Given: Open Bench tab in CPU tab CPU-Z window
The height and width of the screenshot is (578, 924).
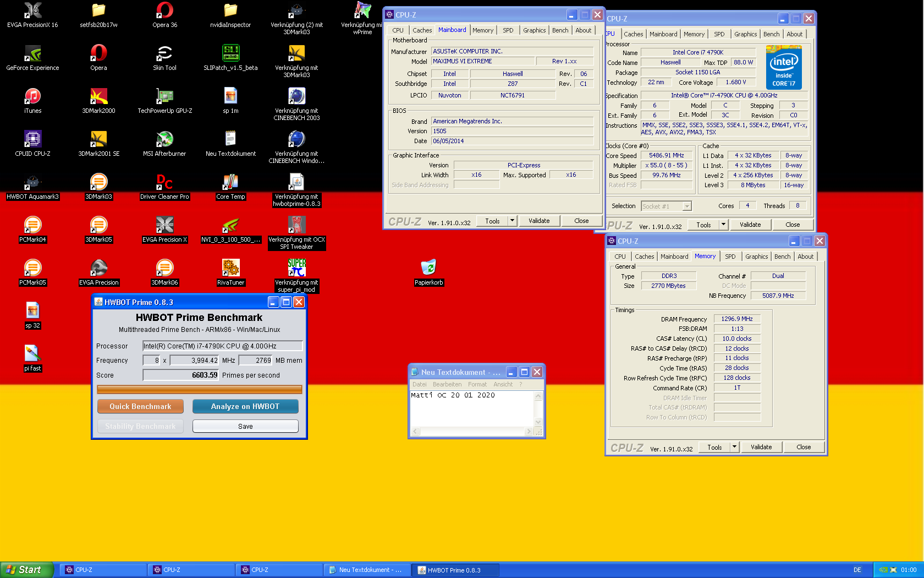Looking at the screenshot, I should (x=771, y=34).
